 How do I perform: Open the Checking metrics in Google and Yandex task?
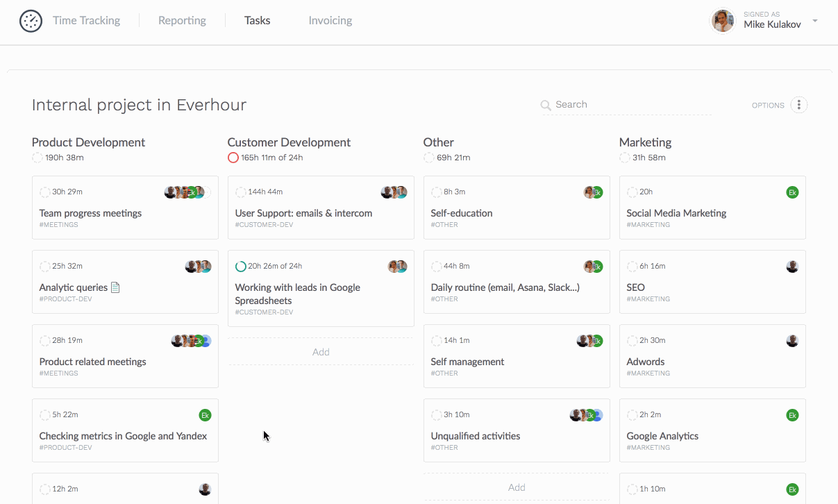click(x=123, y=436)
